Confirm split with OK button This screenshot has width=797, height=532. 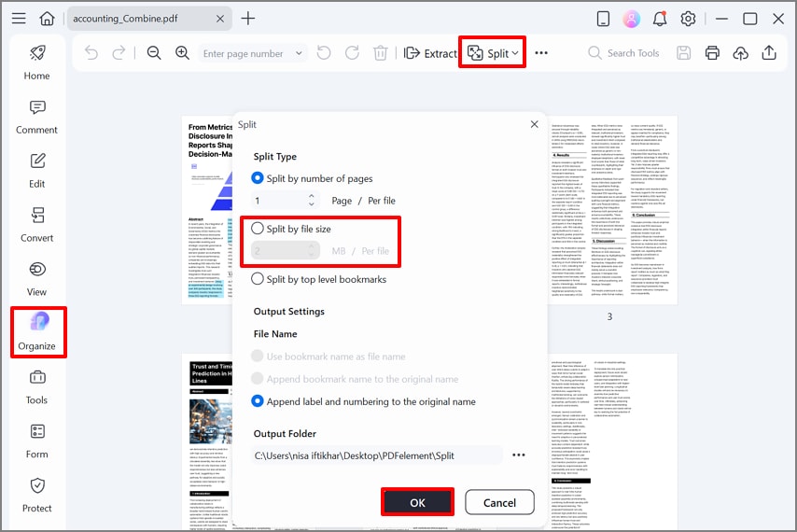click(417, 502)
